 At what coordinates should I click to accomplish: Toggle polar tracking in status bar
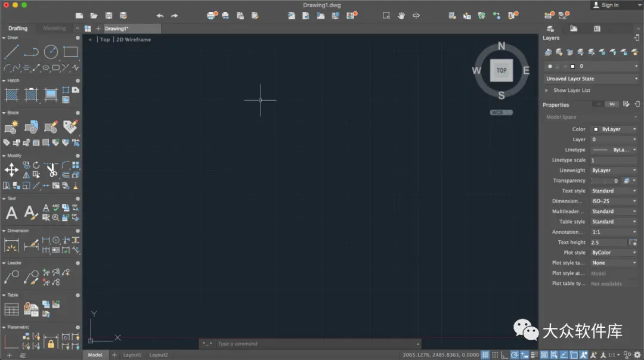click(514, 355)
